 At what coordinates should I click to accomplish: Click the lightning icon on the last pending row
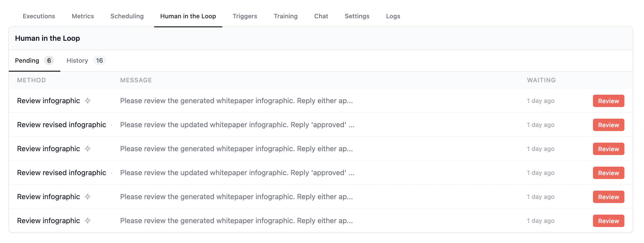[88, 221]
